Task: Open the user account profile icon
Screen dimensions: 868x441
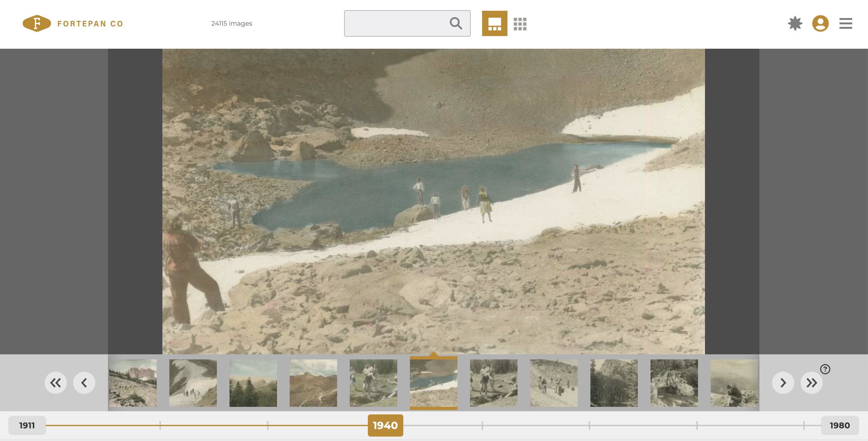Action: pyautogui.click(x=820, y=23)
